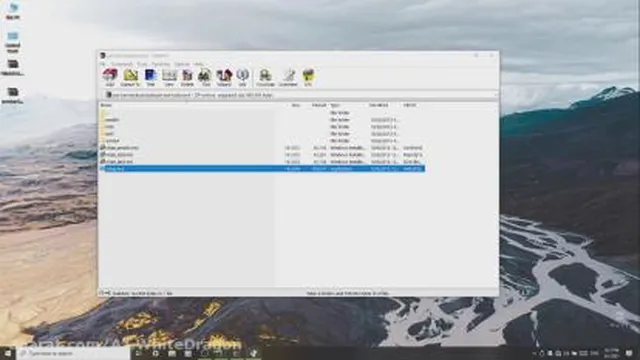Click the Extract To toolbar icon
The width and height of the screenshot is (640, 360).
coord(130,77)
